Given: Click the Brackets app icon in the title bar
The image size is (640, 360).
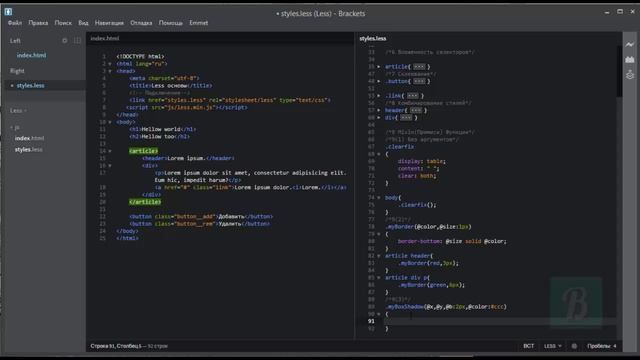Looking at the screenshot, I should click(8, 11).
